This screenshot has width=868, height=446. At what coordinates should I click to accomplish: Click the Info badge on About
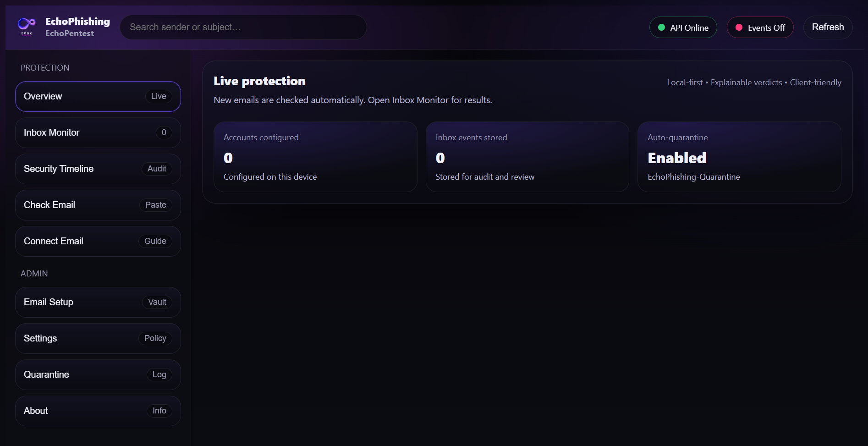point(159,411)
